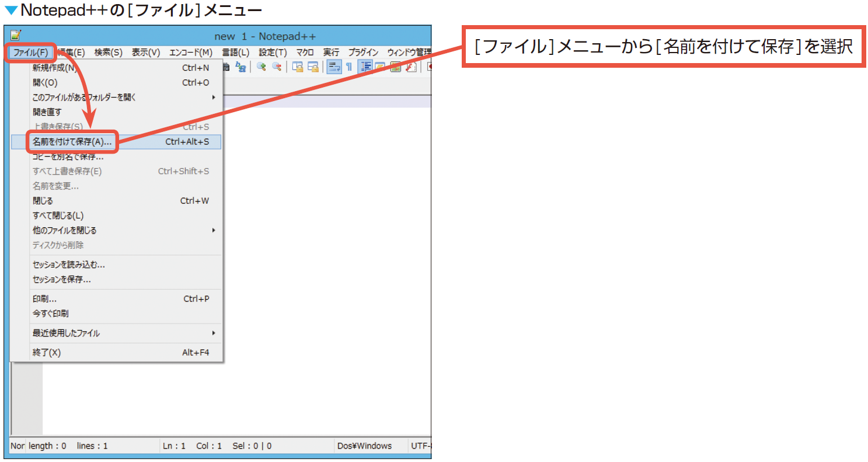This screenshot has width=868, height=462.
Task: Click the synchronize vertical scrolling icon
Action: (x=298, y=67)
